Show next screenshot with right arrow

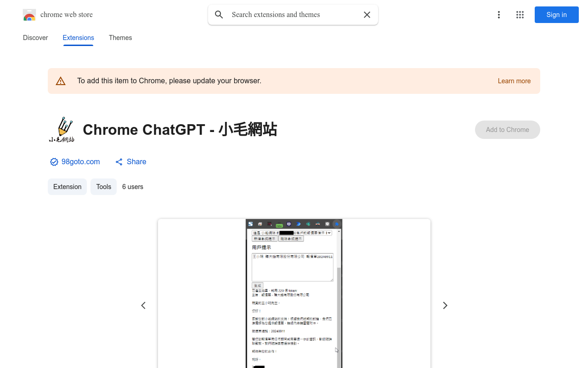[x=445, y=305]
